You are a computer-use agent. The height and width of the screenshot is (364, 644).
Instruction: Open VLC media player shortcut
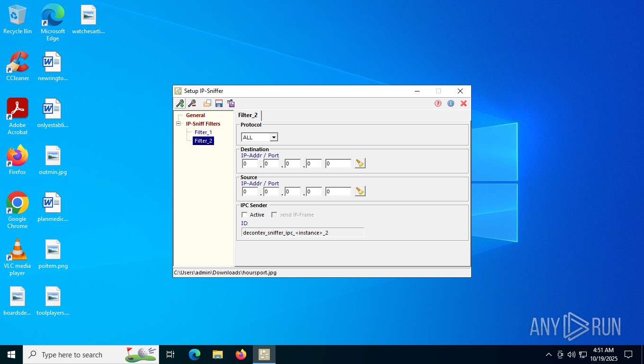tap(18, 257)
